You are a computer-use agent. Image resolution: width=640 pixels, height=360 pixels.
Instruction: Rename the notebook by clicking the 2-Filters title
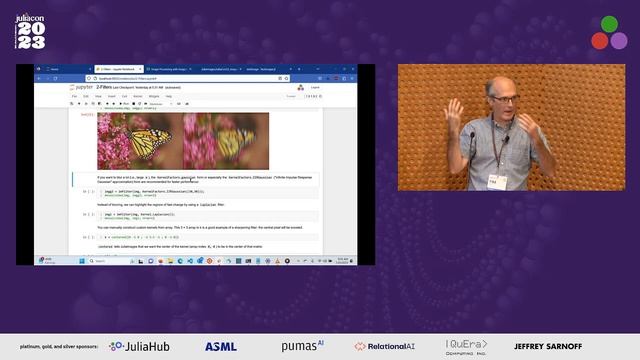[x=104, y=87]
